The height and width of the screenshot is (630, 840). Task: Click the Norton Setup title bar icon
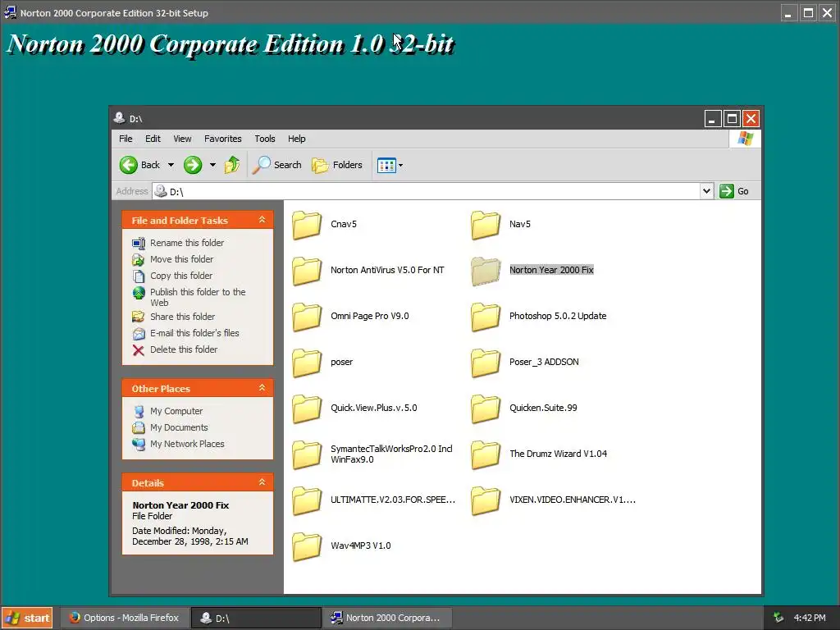(x=10, y=11)
